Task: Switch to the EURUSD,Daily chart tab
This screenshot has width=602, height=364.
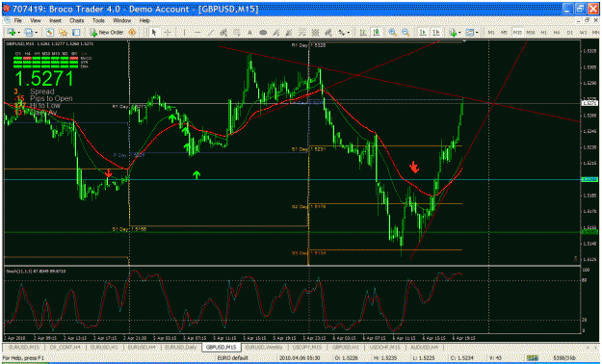Action: 180,347
